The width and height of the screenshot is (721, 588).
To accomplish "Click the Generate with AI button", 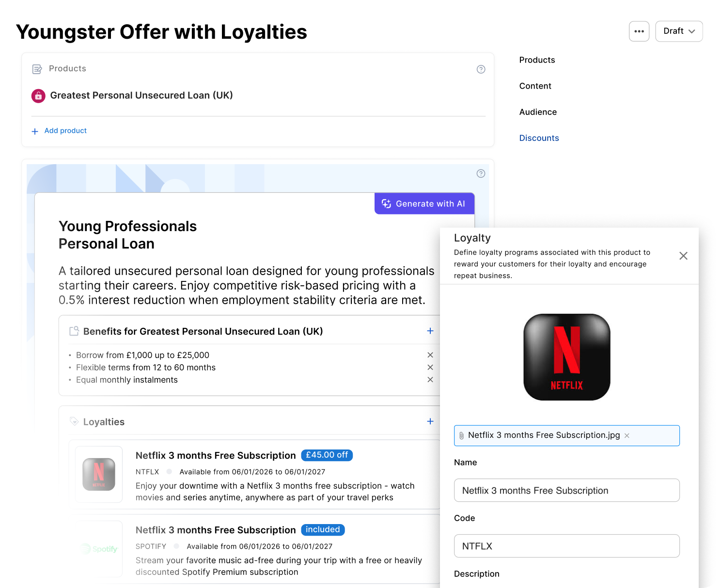I will click(424, 204).
